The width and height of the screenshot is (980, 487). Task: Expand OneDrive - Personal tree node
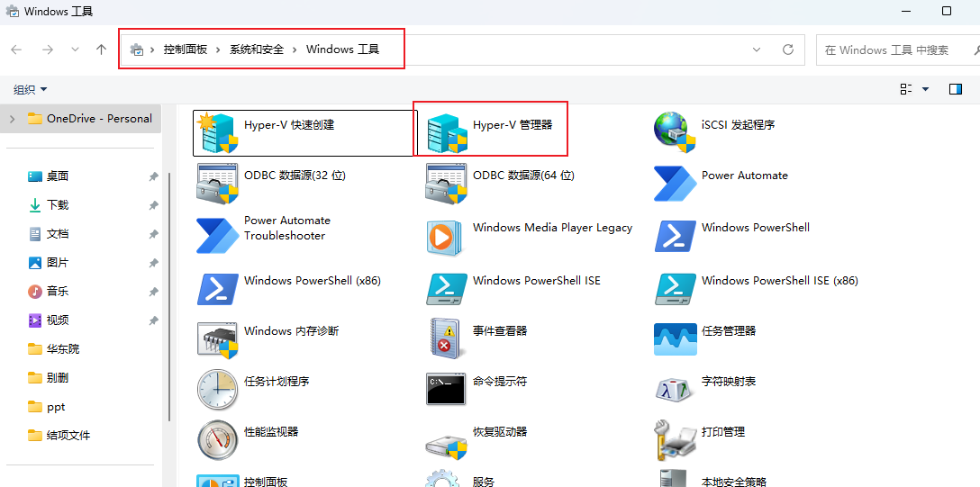pyautogui.click(x=13, y=119)
